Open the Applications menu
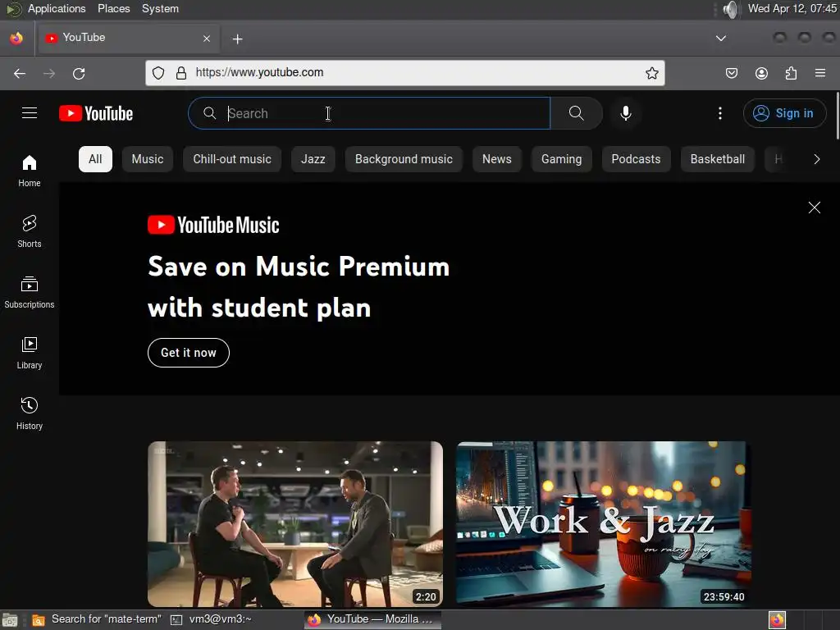The height and width of the screenshot is (630, 840). click(x=57, y=8)
